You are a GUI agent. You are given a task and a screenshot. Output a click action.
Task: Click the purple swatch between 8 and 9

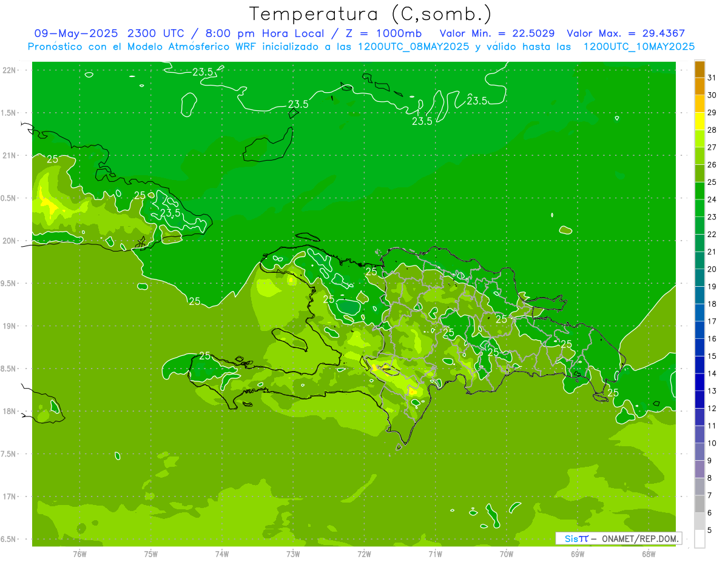click(699, 469)
